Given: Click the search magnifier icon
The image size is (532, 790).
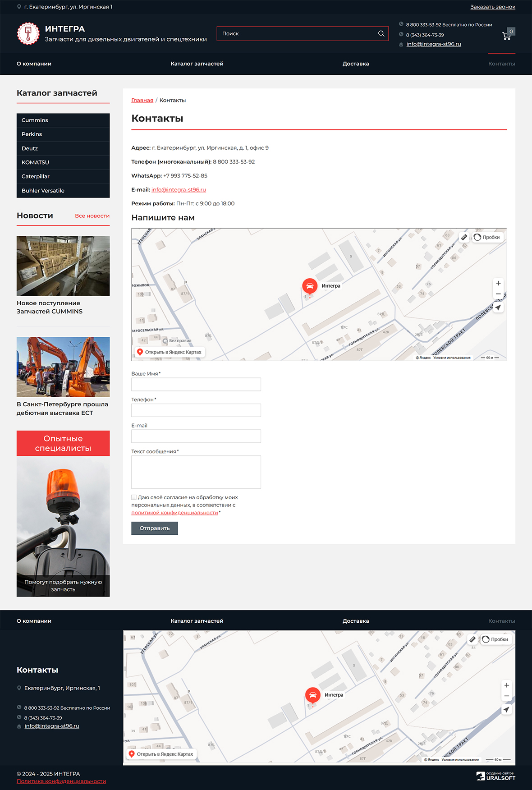Looking at the screenshot, I should pos(381,33).
